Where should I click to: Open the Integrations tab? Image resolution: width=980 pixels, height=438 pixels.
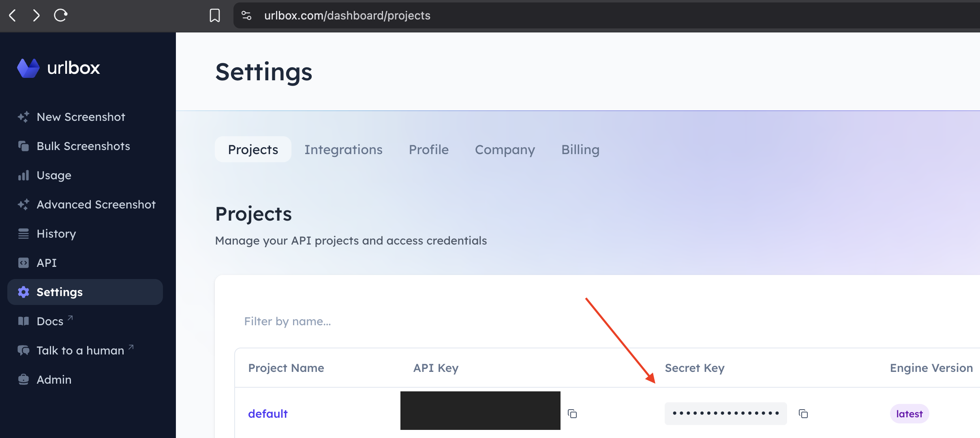tap(343, 149)
